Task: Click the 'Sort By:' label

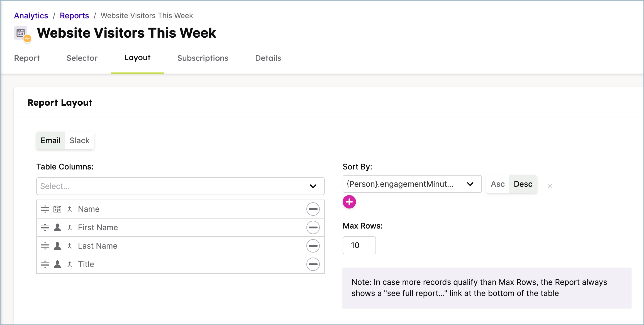Action: pyautogui.click(x=357, y=167)
